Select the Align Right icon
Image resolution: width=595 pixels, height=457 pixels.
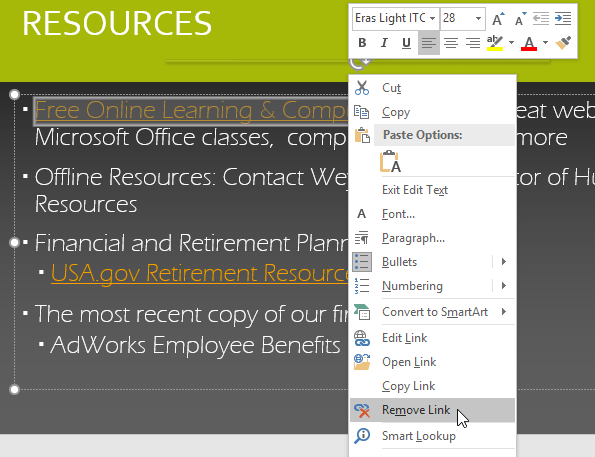click(x=473, y=43)
